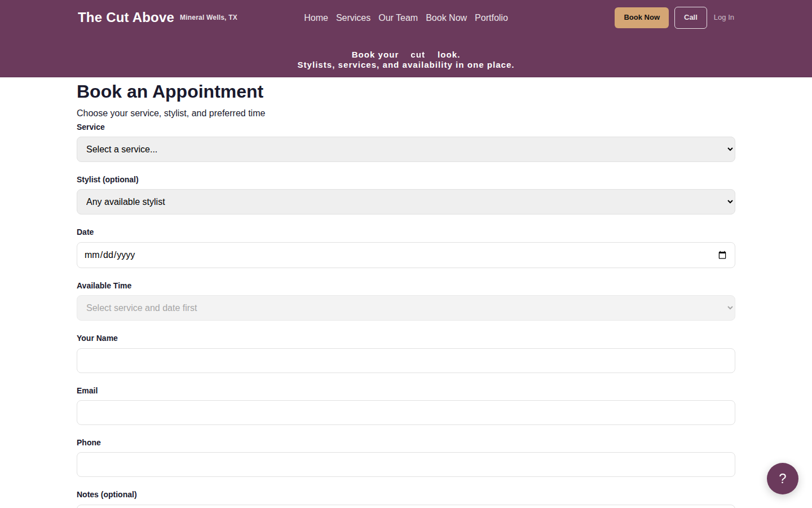
Task: Click the floating question mark help icon
Action: click(783, 479)
